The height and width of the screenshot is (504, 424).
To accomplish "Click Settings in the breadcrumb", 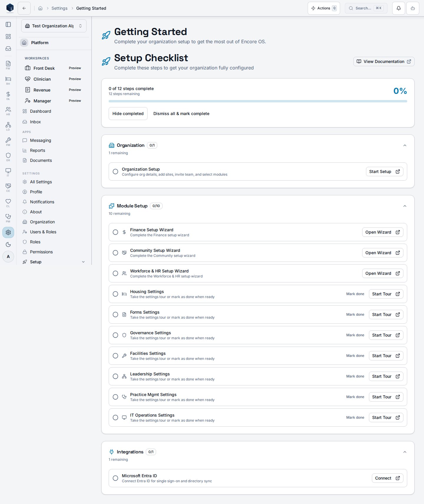I will (59, 8).
